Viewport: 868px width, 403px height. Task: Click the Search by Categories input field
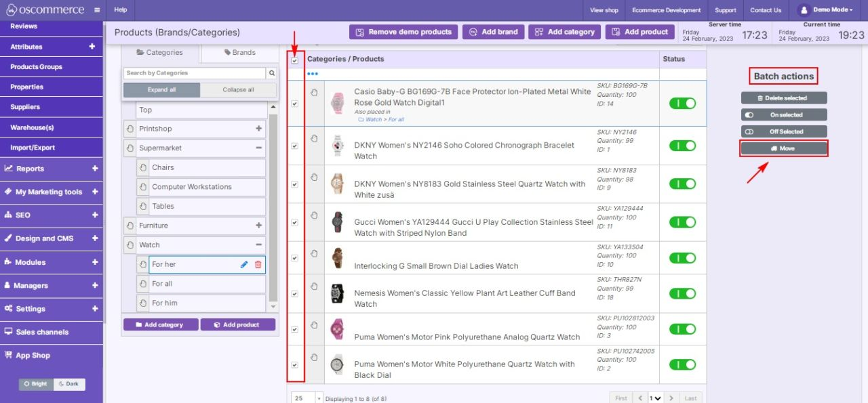coord(194,73)
